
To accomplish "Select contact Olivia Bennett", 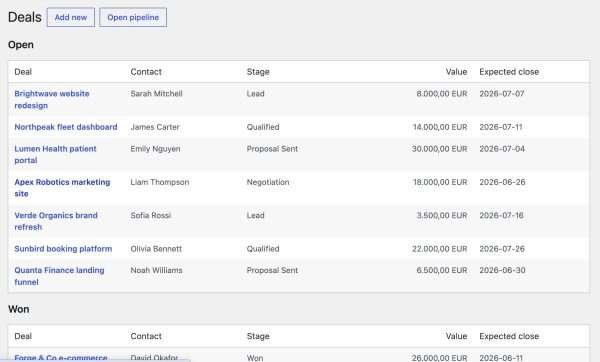I will (x=156, y=249).
